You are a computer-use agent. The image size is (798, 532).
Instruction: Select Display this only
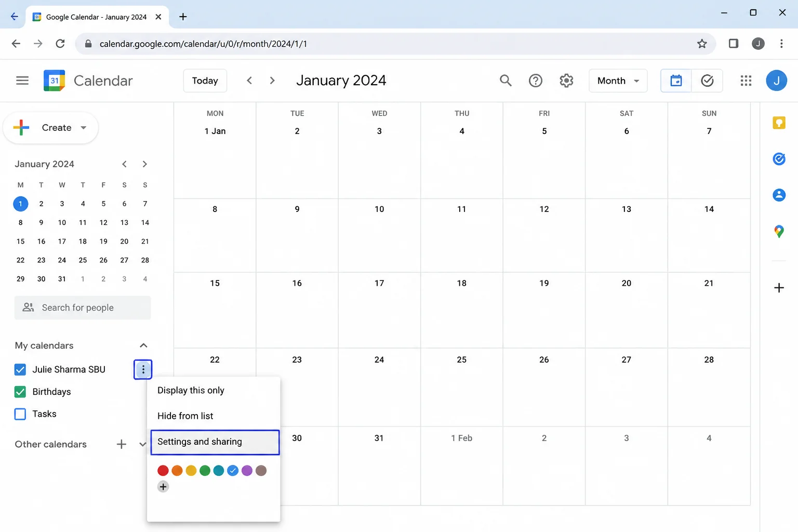[214, 390]
